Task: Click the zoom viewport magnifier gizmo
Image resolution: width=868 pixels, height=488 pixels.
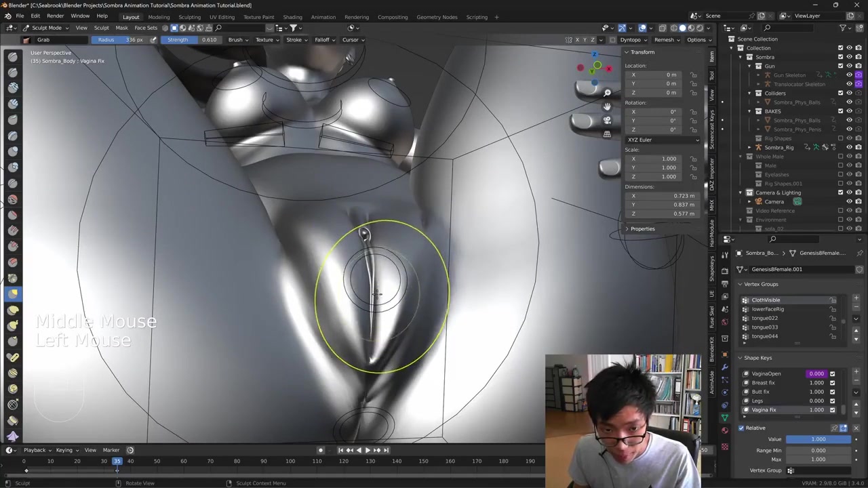Action: 607,92
